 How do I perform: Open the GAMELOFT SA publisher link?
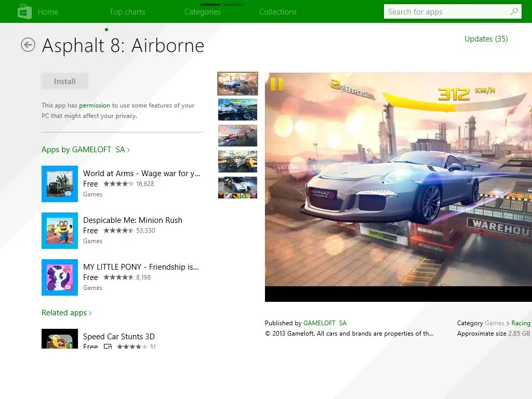(x=325, y=323)
